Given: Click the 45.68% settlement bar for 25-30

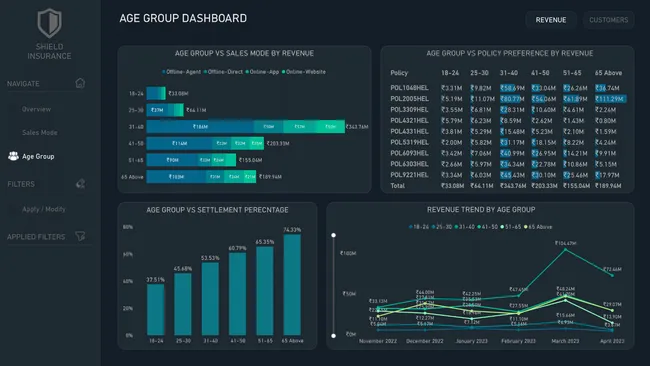Looking at the screenshot, I should [x=183, y=304].
